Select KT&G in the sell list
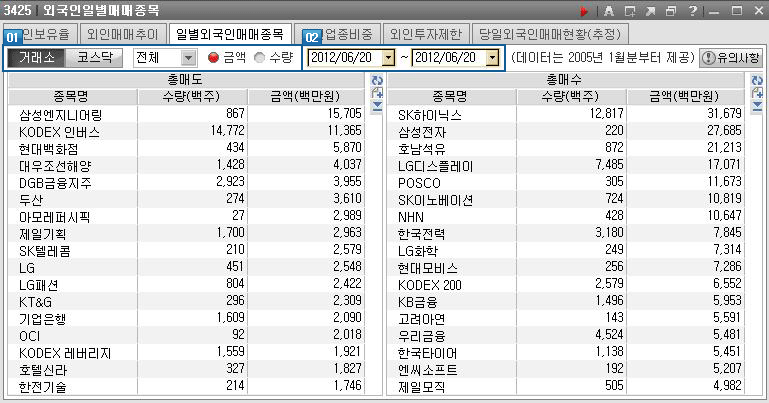Screen dimensions: 769x403 (x=35, y=302)
